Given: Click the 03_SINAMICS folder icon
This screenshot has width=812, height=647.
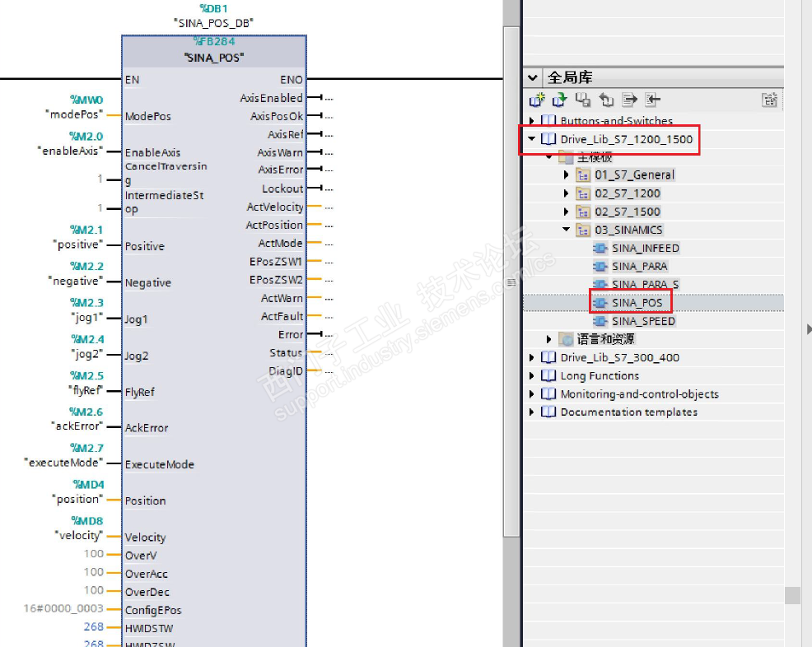Looking at the screenshot, I should 583,230.
